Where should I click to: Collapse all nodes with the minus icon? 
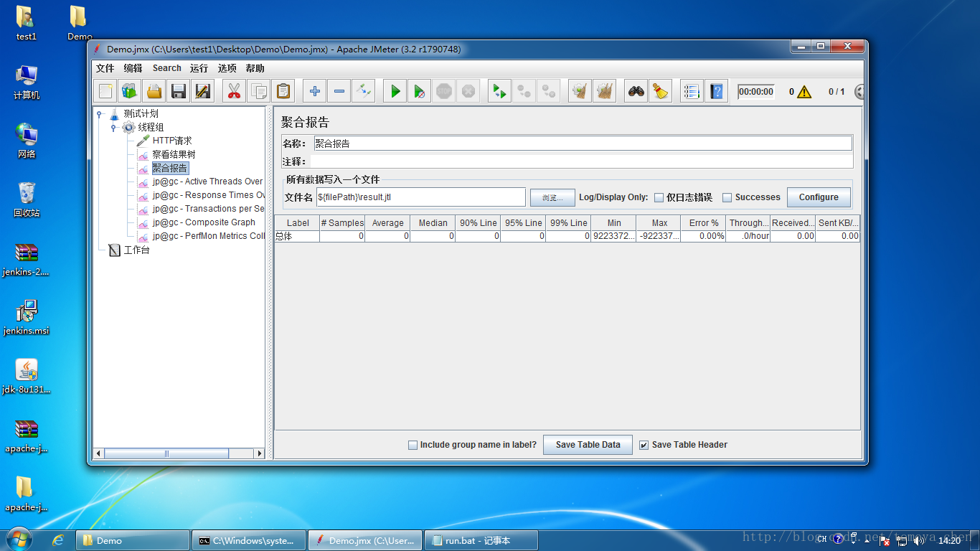339,91
